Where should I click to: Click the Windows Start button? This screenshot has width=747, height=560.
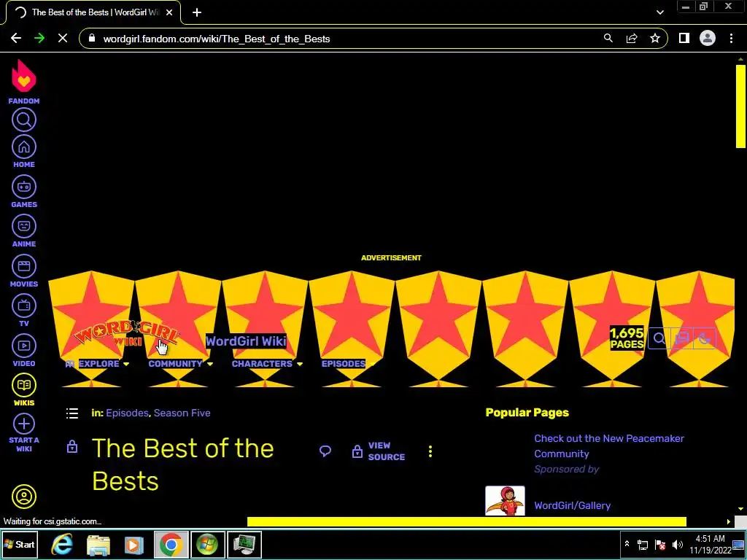point(19,544)
